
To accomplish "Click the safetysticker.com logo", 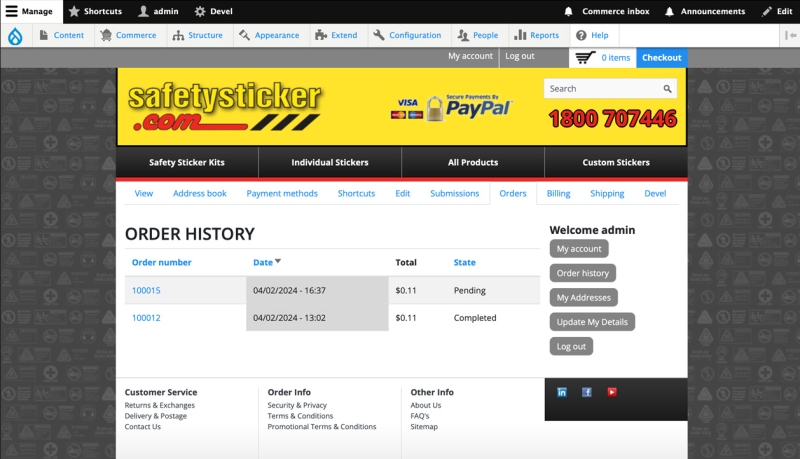I will [x=224, y=107].
